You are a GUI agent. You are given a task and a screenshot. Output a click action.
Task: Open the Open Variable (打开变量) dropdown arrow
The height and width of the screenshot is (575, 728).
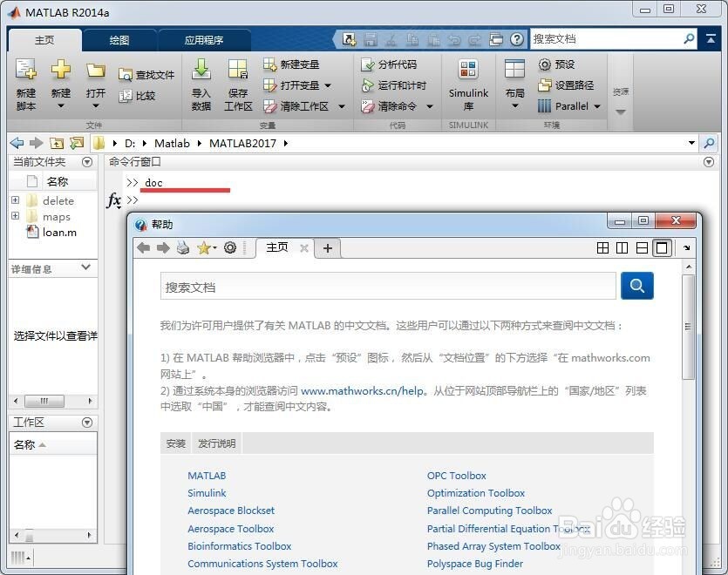328,86
